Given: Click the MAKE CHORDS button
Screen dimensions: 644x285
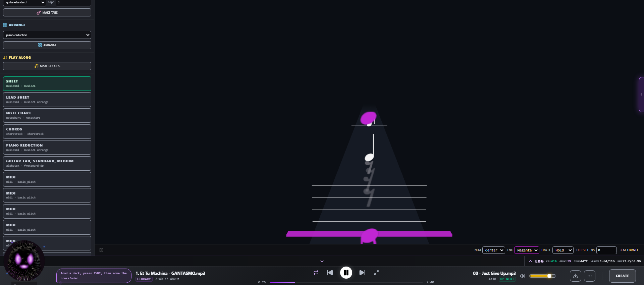Looking at the screenshot, I should pyautogui.click(x=47, y=66).
